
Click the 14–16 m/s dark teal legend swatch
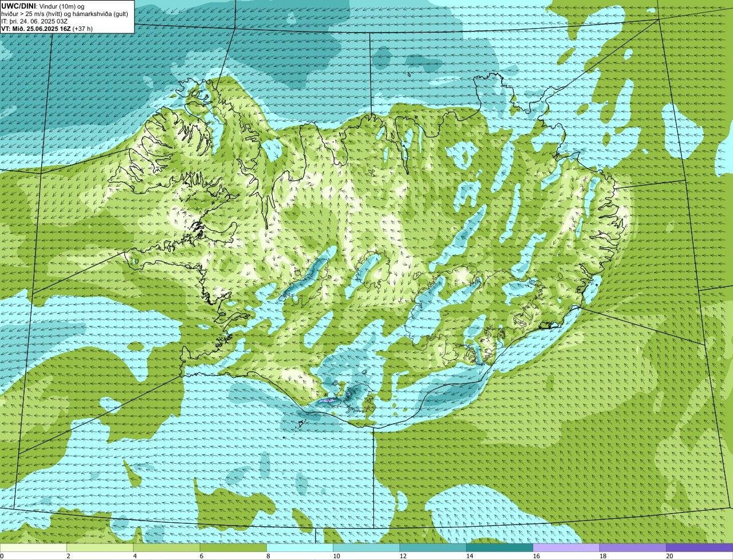point(499,548)
